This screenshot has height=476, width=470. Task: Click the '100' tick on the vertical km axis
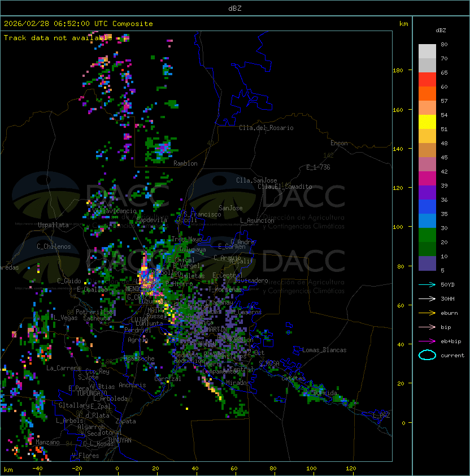pos(398,227)
